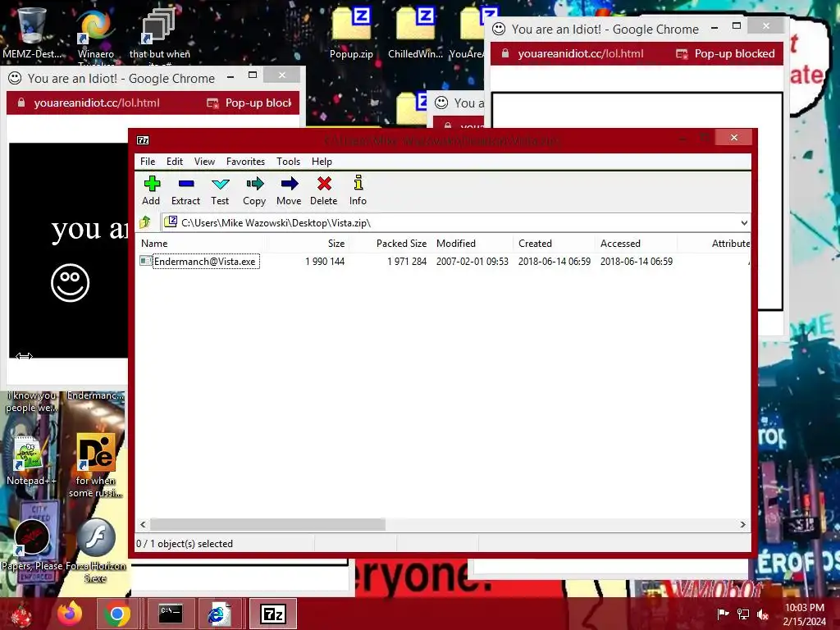Open the Notepad++ desktop shortcut
Image resolution: width=840 pixels, height=630 pixels.
30,461
